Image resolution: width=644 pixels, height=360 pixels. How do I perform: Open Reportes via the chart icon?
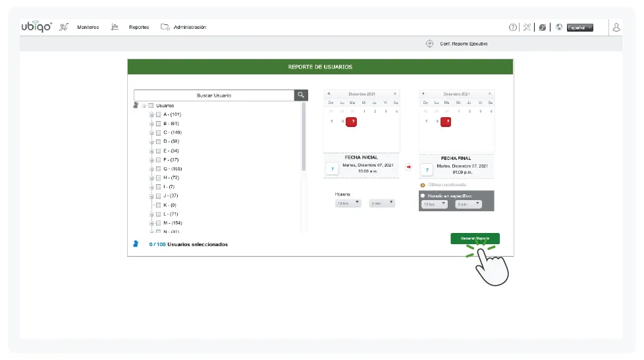[x=115, y=27]
